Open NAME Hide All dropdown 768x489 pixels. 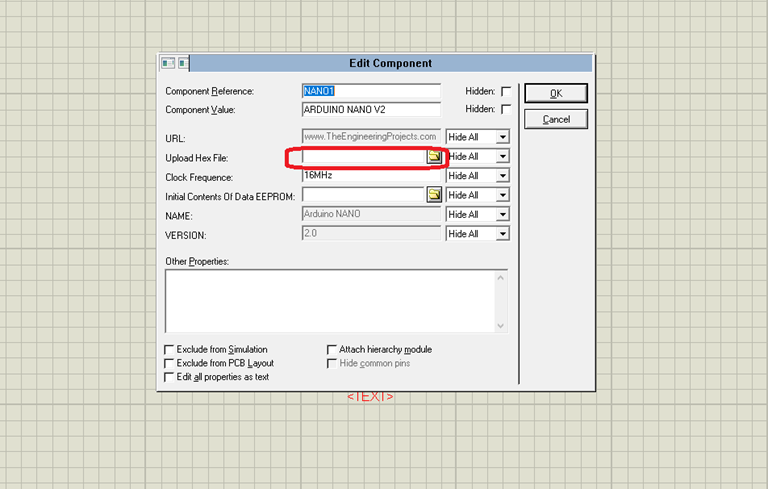click(502, 214)
